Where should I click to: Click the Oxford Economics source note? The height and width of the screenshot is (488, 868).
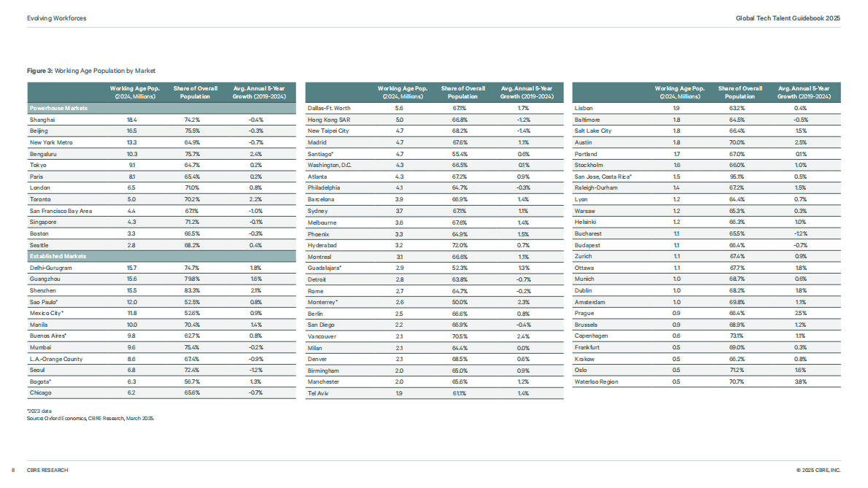click(90, 418)
